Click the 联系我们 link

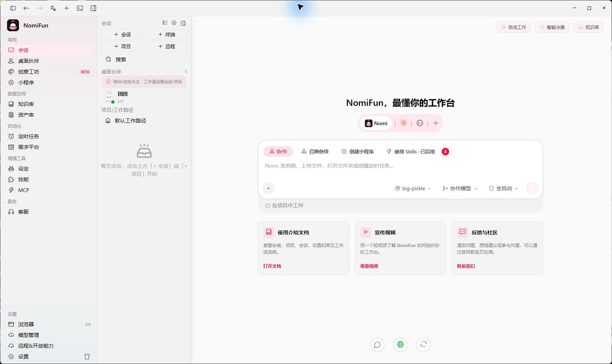(466, 266)
